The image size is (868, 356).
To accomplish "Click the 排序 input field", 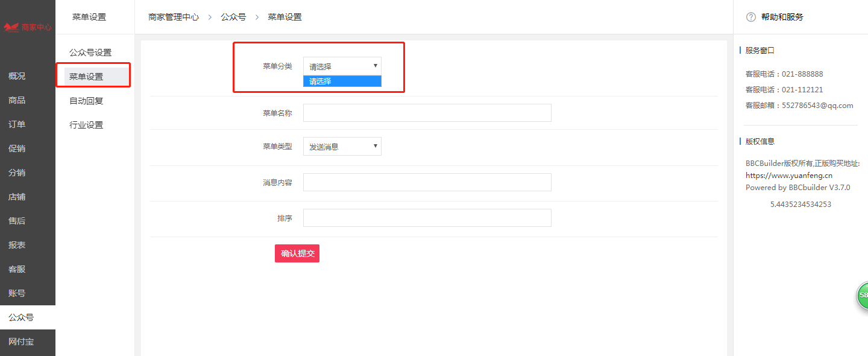I will [x=427, y=218].
